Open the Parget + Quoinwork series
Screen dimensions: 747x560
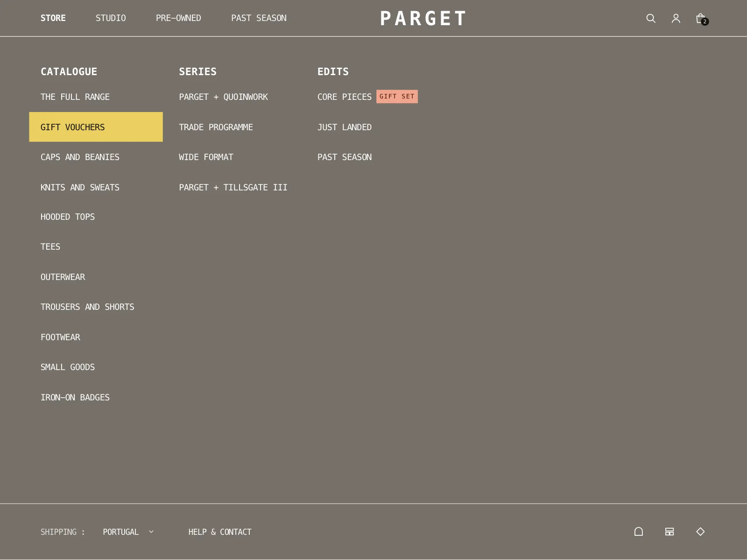[224, 97]
